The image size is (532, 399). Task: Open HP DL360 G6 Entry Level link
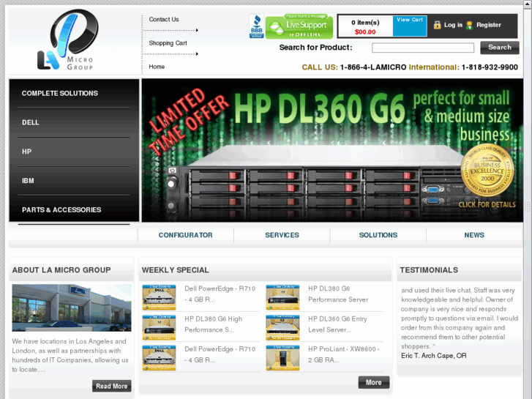(x=337, y=324)
